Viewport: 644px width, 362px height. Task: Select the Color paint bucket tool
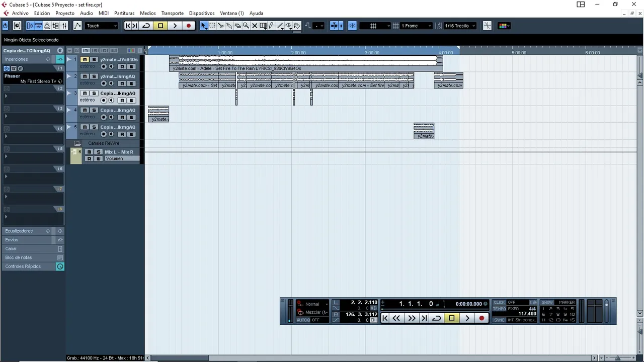tap(297, 26)
